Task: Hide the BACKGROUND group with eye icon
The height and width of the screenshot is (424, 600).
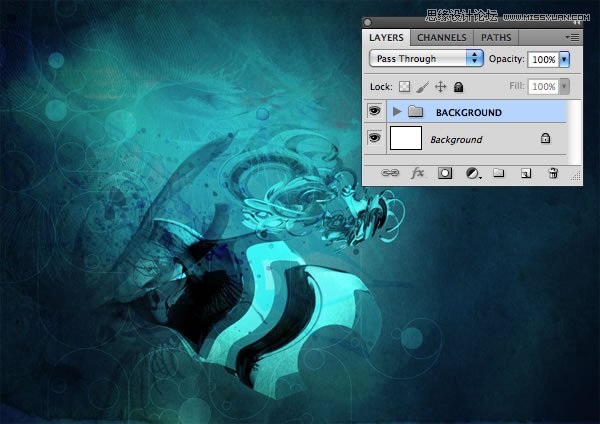Action: 375,111
